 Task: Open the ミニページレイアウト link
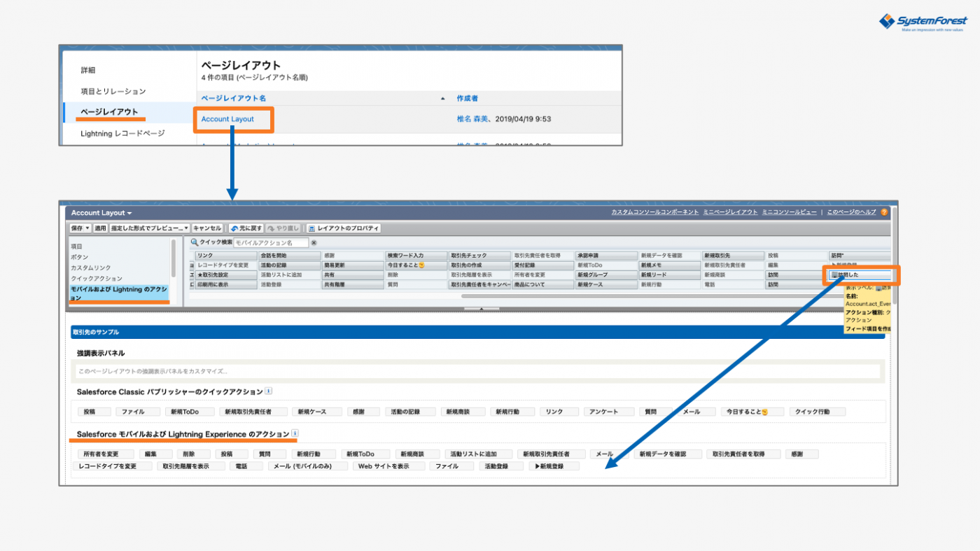[x=730, y=212]
